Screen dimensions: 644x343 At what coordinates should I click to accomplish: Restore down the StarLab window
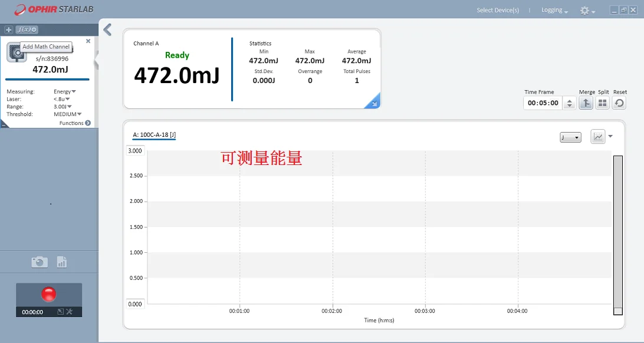pyautogui.click(x=623, y=10)
